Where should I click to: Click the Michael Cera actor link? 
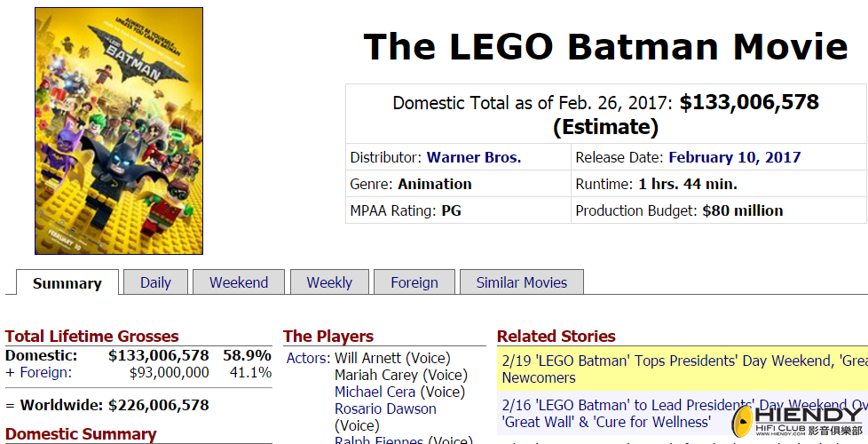point(375,392)
